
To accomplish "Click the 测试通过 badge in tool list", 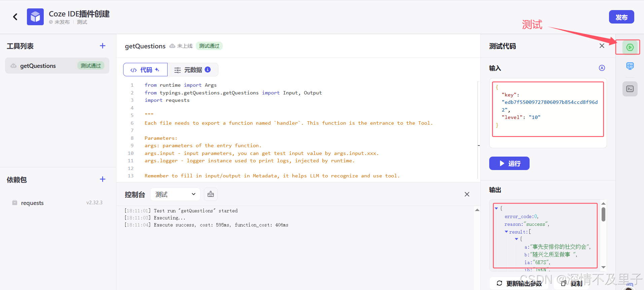I will coord(91,66).
